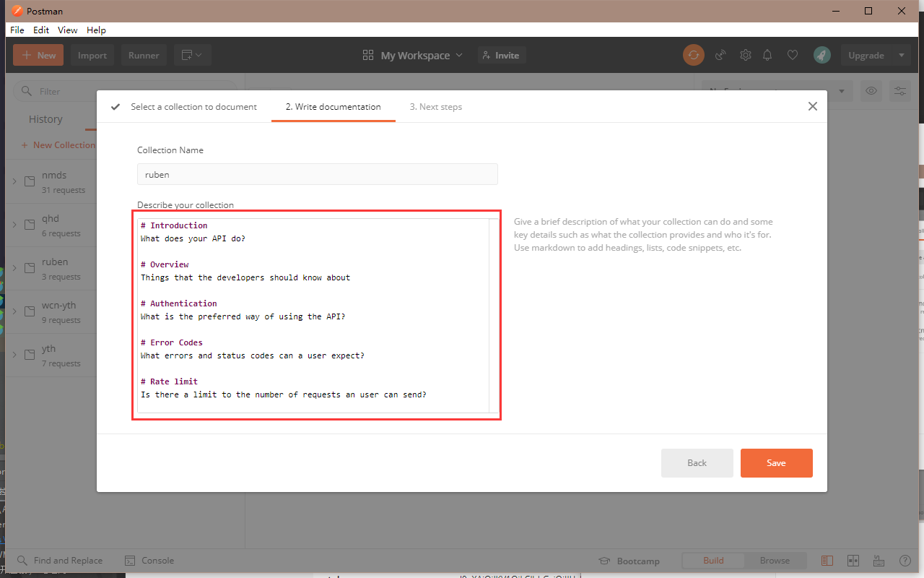Click inside the collection description editor

click(313, 316)
